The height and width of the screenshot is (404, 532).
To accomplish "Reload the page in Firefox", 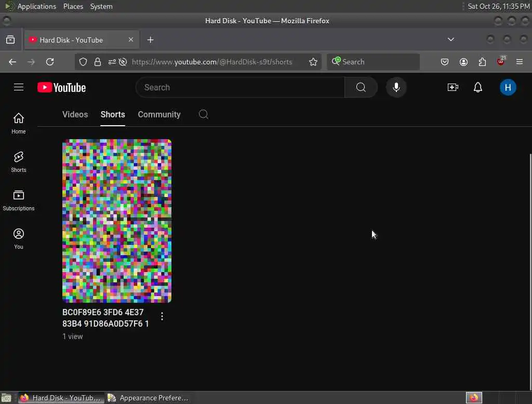I will click(50, 62).
